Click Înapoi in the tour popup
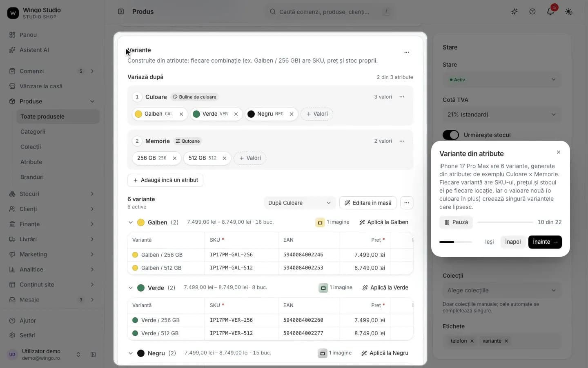 513,242
